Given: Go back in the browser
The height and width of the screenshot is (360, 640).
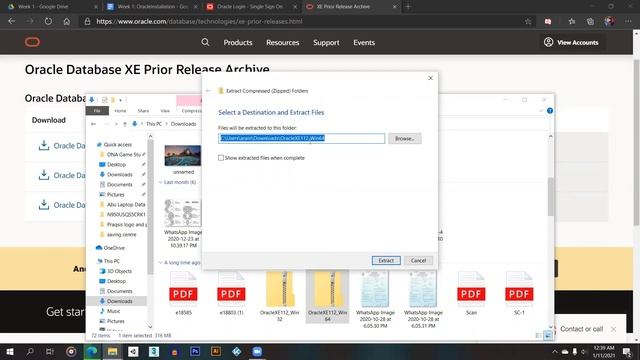Looking at the screenshot, I should pos(12,21).
